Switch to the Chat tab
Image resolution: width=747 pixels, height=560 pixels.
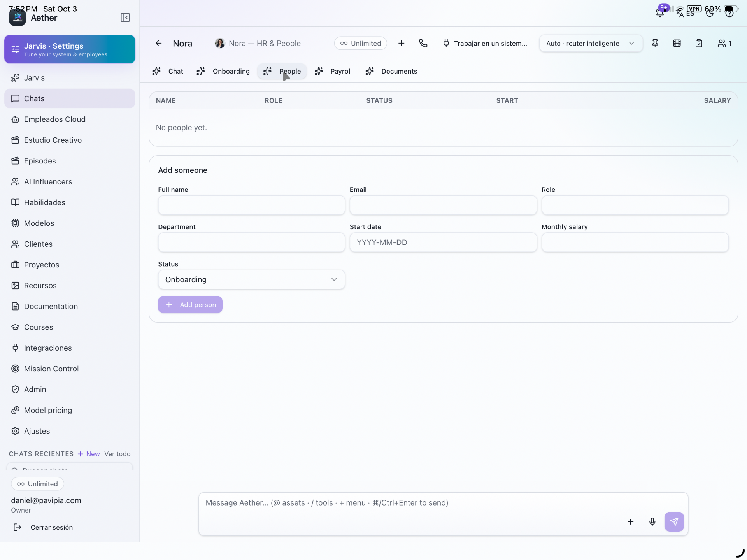click(168, 71)
